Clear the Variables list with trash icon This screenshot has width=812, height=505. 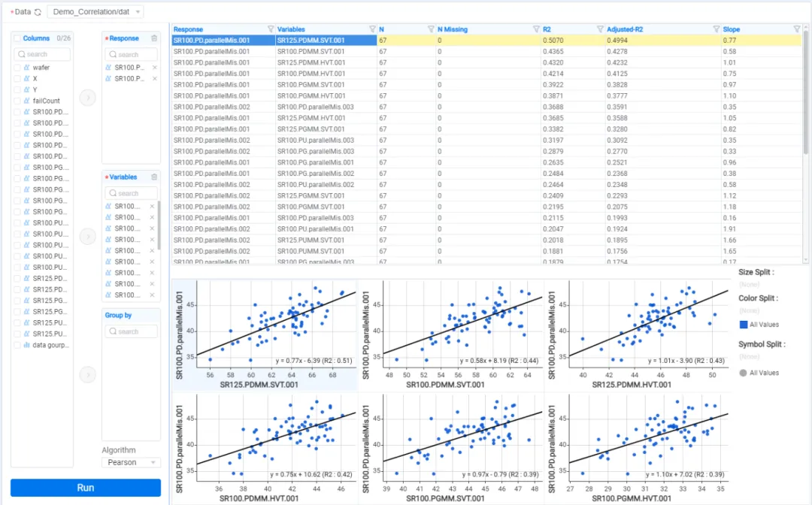click(154, 177)
